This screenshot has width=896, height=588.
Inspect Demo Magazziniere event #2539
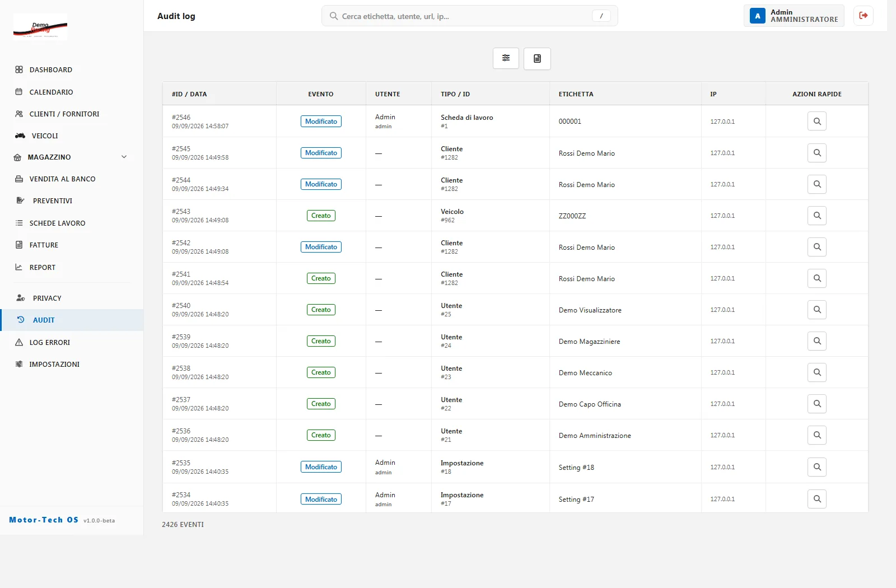pos(817,341)
